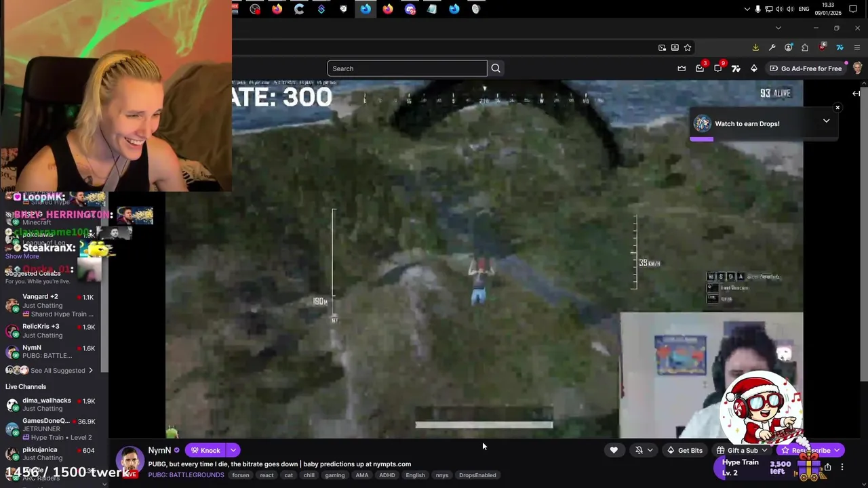Open pikkujanica live channel
868x488 pixels.
(x=51, y=453)
